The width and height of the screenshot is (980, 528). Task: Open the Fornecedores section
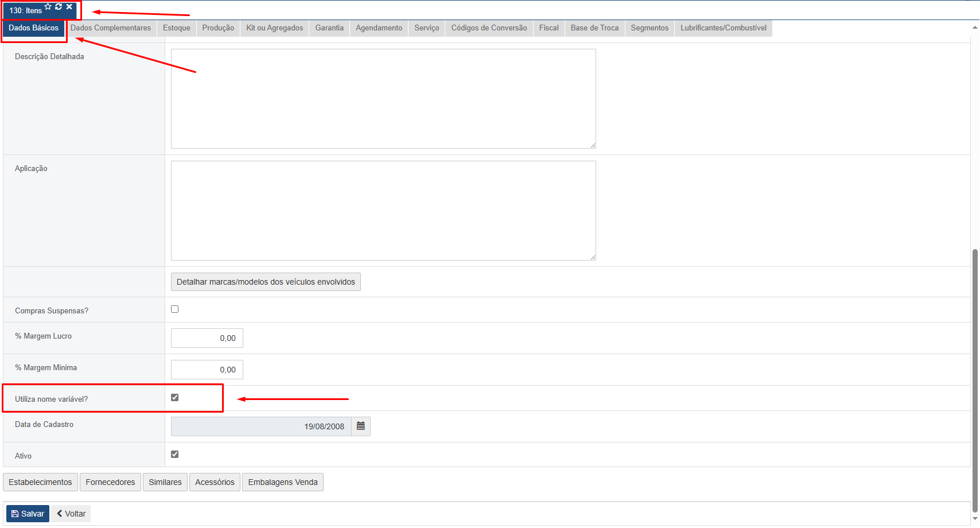click(x=110, y=482)
